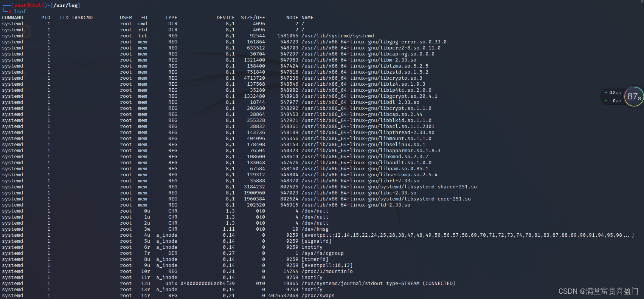Click the /dev/kmsg entry

point(315,229)
